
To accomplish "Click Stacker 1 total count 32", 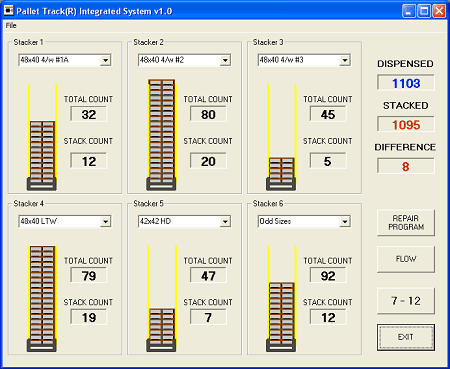I will pyautogui.click(x=89, y=114).
